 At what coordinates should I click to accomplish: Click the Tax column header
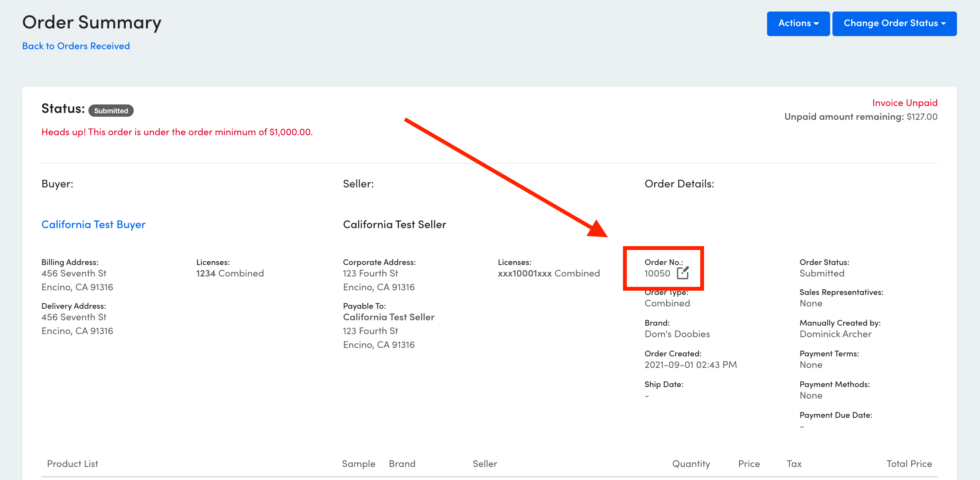click(x=794, y=464)
